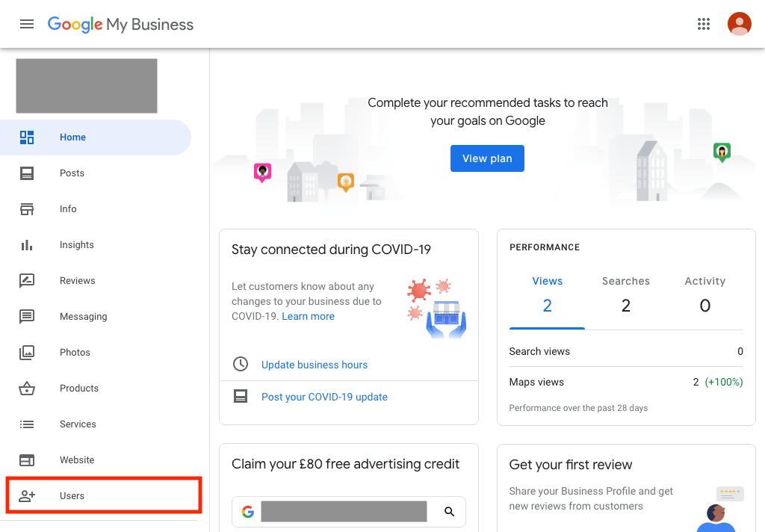Follow the Learn more link

click(308, 316)
